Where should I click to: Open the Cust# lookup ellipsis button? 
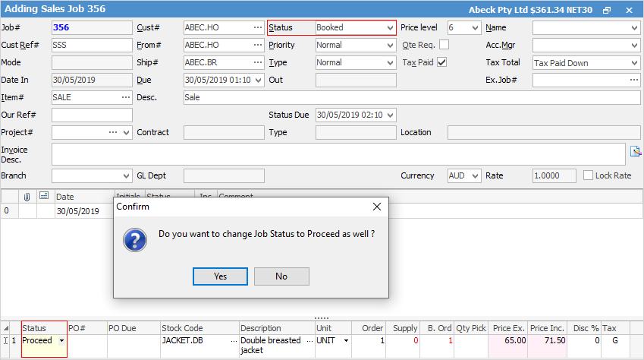[257, 27]
